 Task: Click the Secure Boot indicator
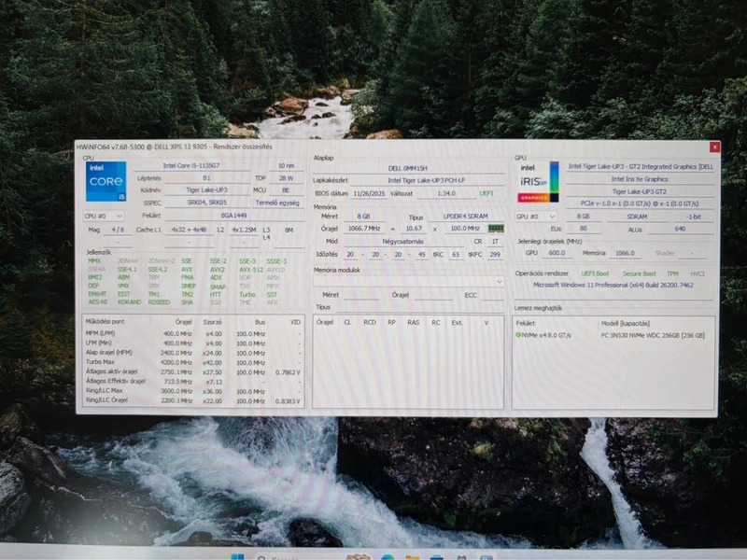639,273
